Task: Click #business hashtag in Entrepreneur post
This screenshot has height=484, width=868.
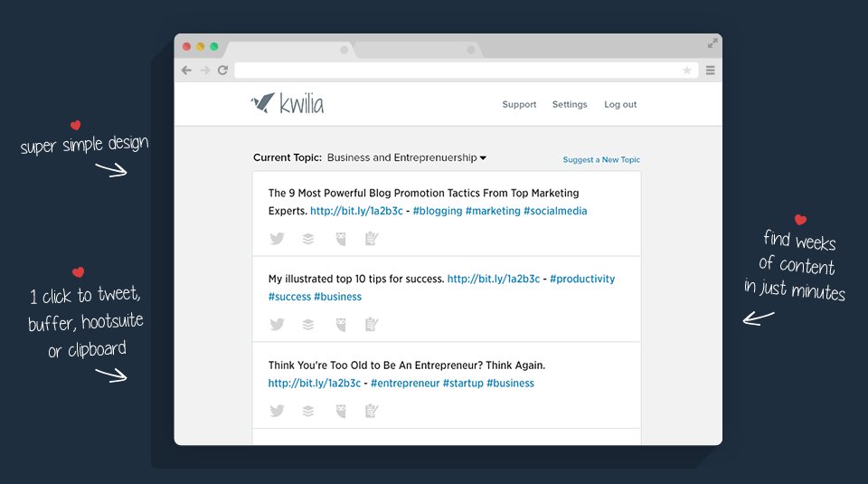Action: [x=510, y=384]
